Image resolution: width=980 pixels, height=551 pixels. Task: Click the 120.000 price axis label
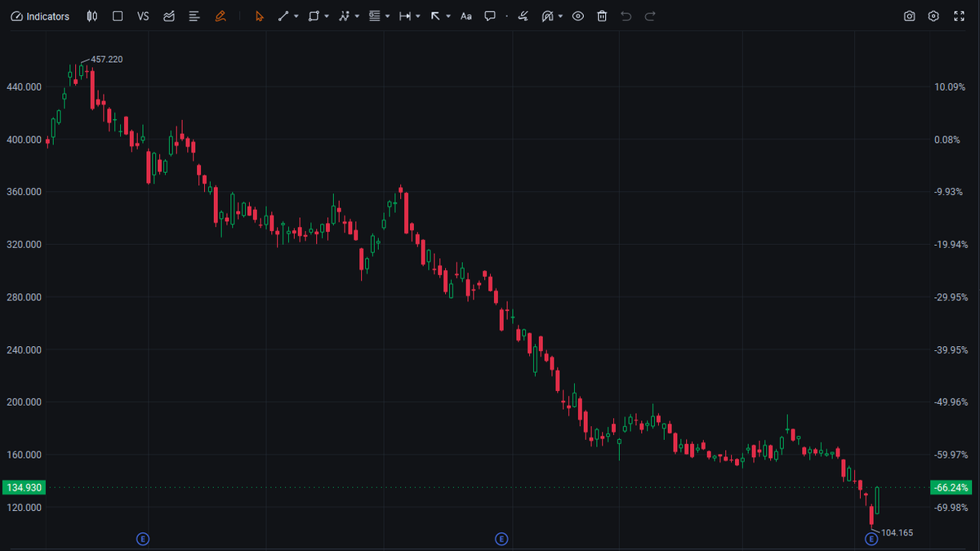point(23,508)
